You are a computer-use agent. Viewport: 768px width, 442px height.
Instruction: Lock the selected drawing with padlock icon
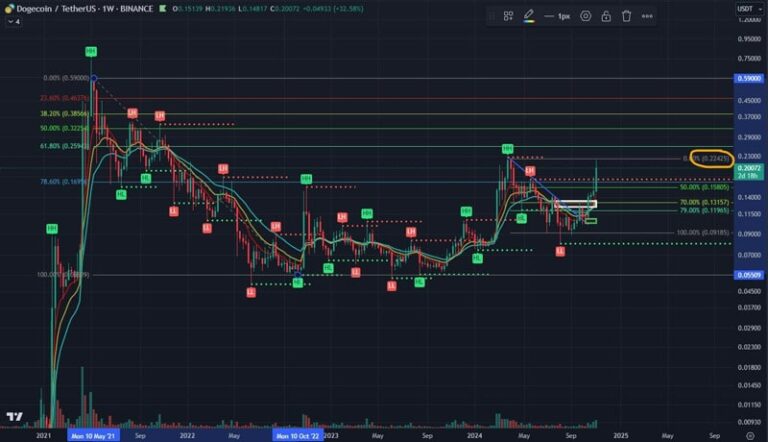tap(606, 17)
